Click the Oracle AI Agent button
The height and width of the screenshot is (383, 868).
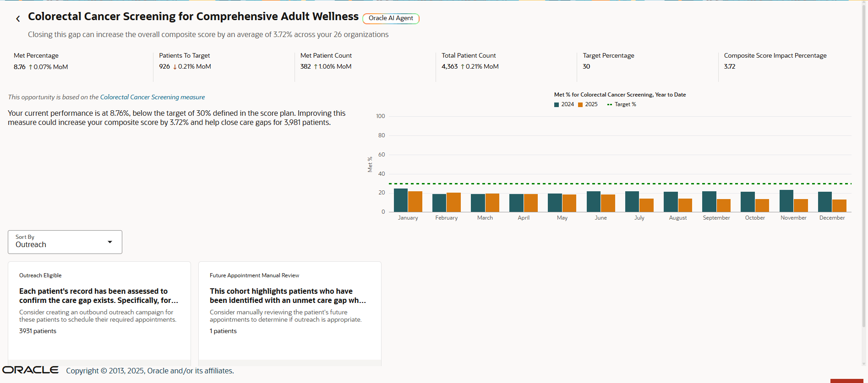point(391,18)
